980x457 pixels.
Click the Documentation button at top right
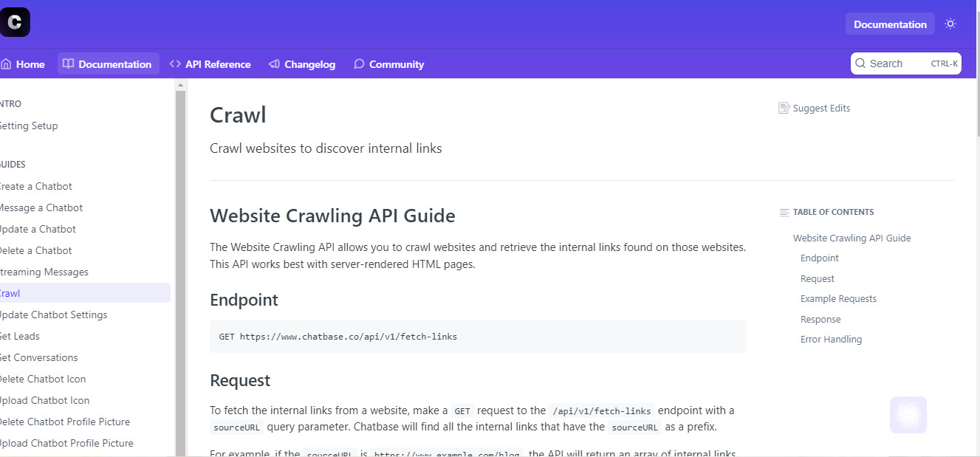pyautogui.click(x=890, y=24)
